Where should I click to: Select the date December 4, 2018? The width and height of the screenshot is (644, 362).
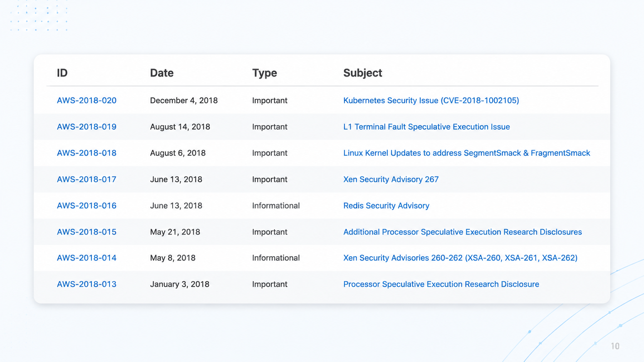184,100
